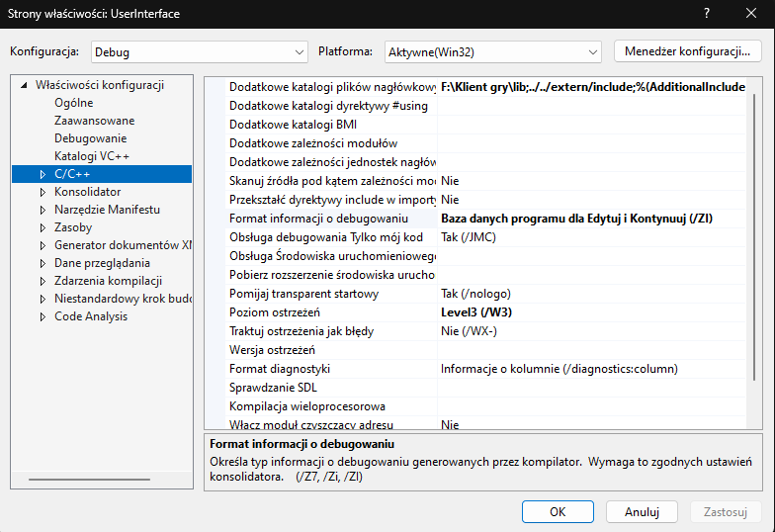This screenshot has width=775, height=532.
Task: Click Menedżer konfiguracji button
Action: [x=687, y=50]
